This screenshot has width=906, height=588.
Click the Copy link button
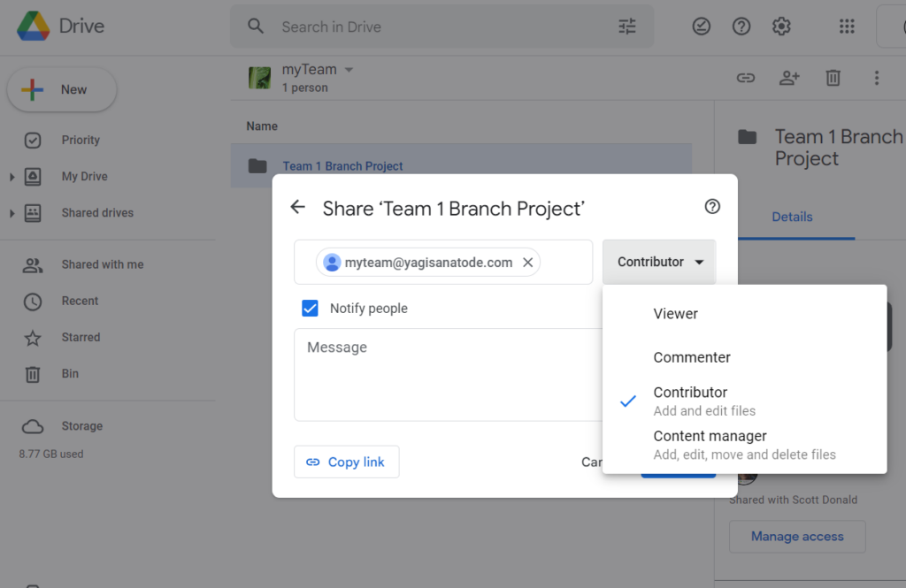click(x=346, y=462)
